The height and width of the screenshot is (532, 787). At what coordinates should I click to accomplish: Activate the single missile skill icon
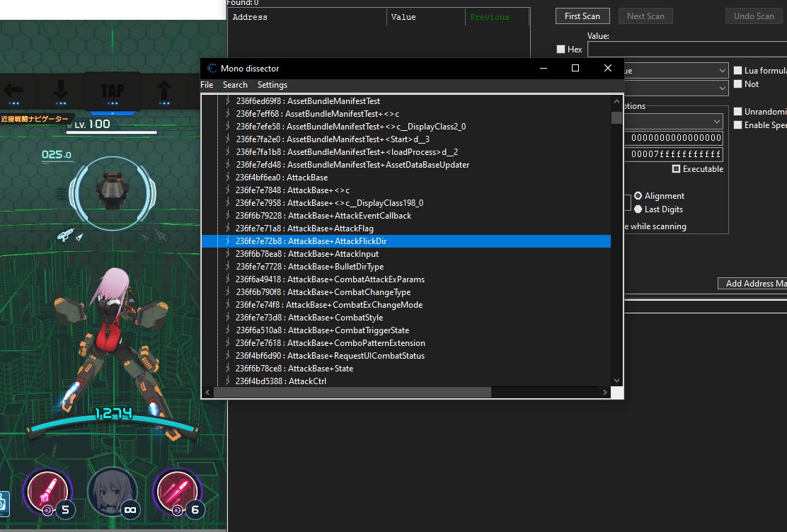(x=47, y=492)
